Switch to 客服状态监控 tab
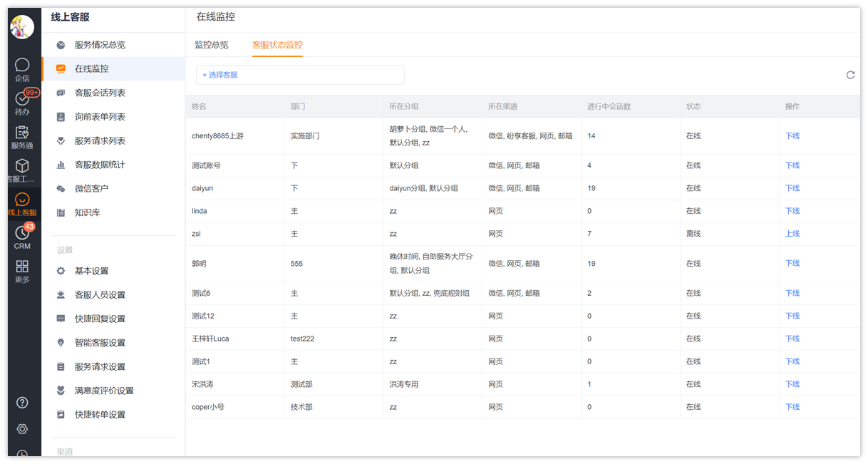868x464 pixels. tap(277, 45)
